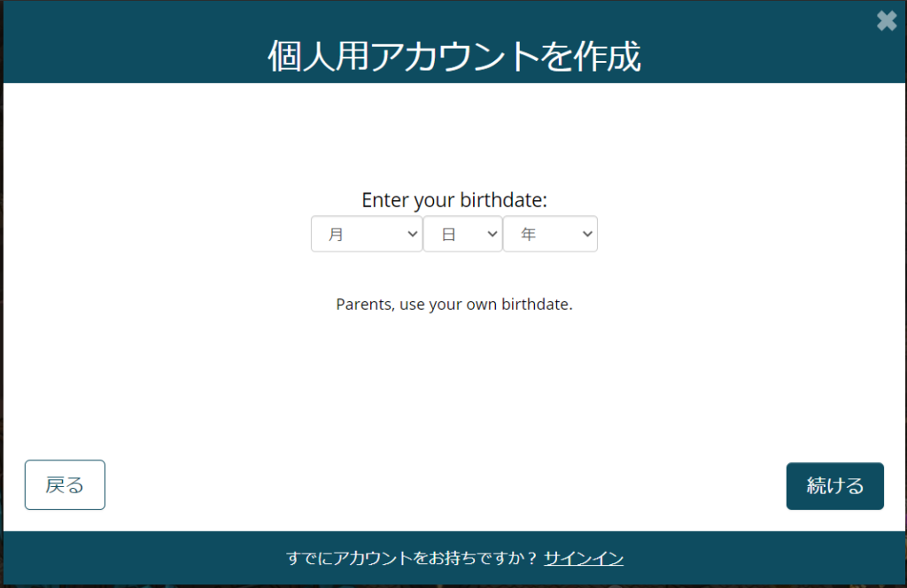Click the chevron arrow in year selector
The height and width of the screenshot is (588, 907).
587,234
